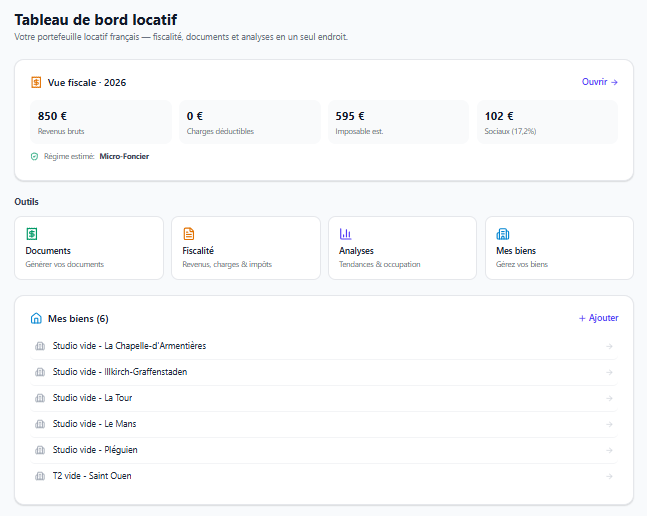Viewport: 647px width, 516px height.
Task: Select the 0 € Charges déductibles card
Action: coord(250,122)
